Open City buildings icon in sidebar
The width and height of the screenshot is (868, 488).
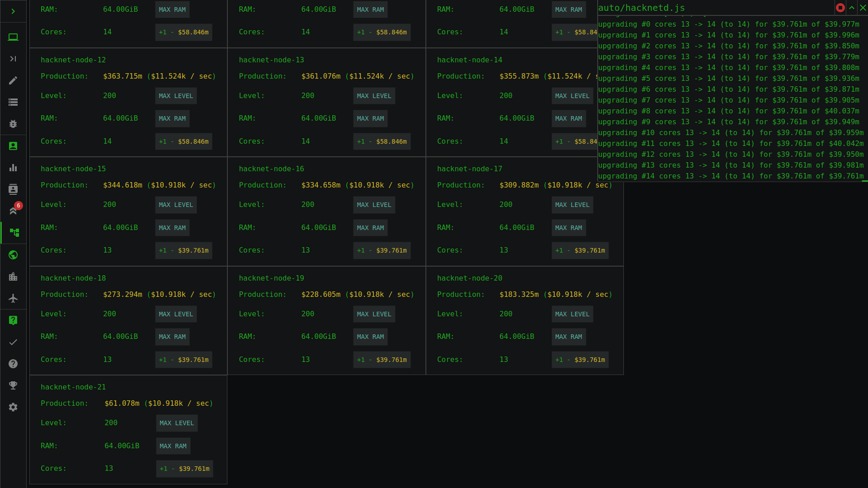coord(13,277)
